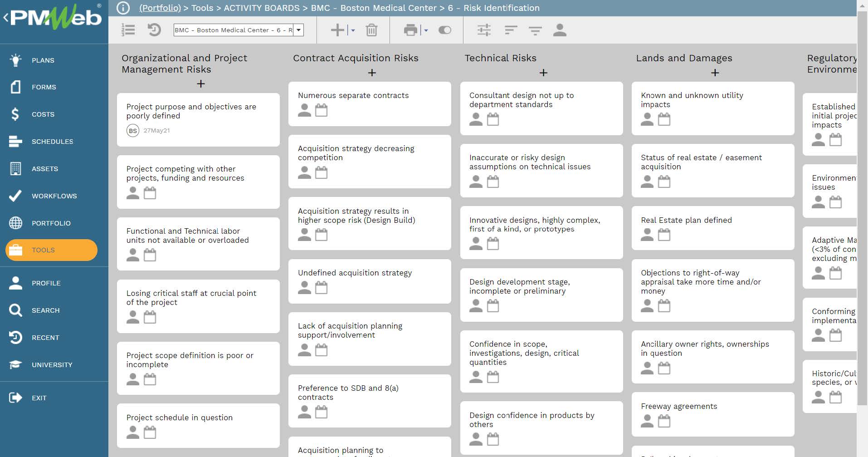Click the trash delete icon

click(x=371, y=30)
